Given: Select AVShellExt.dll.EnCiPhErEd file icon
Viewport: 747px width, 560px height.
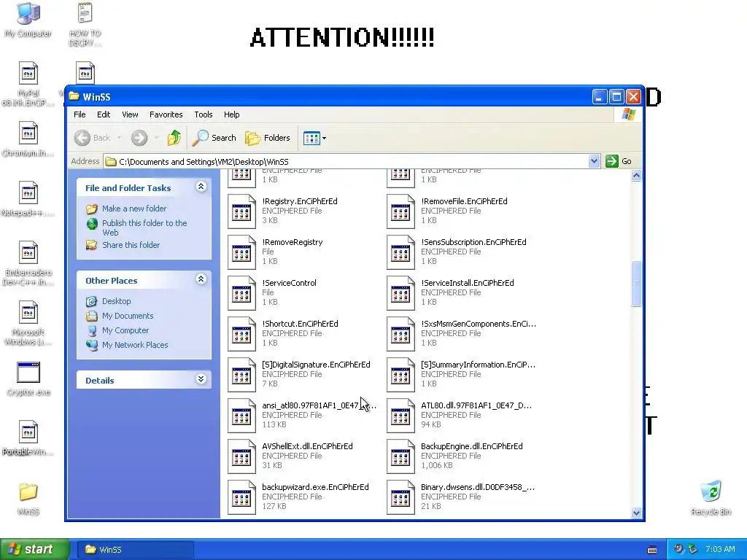Looking at the screenshot, I should 241,456.
